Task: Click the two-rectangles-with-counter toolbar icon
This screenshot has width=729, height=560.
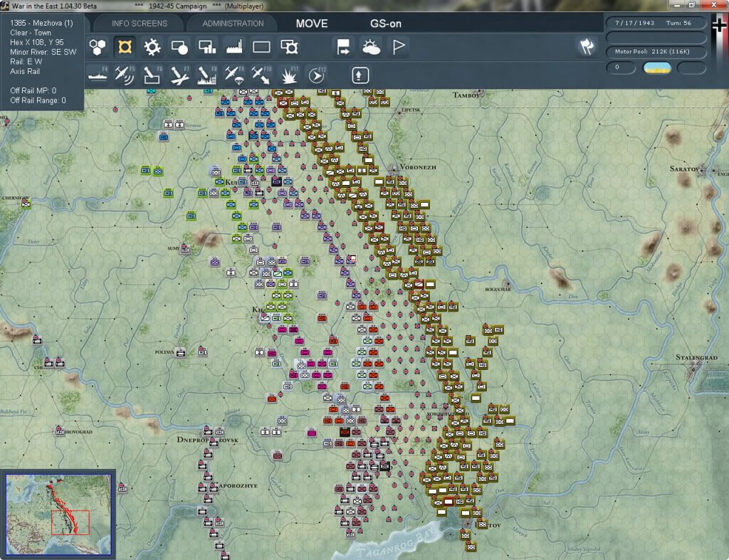Action: pos(289,47)
